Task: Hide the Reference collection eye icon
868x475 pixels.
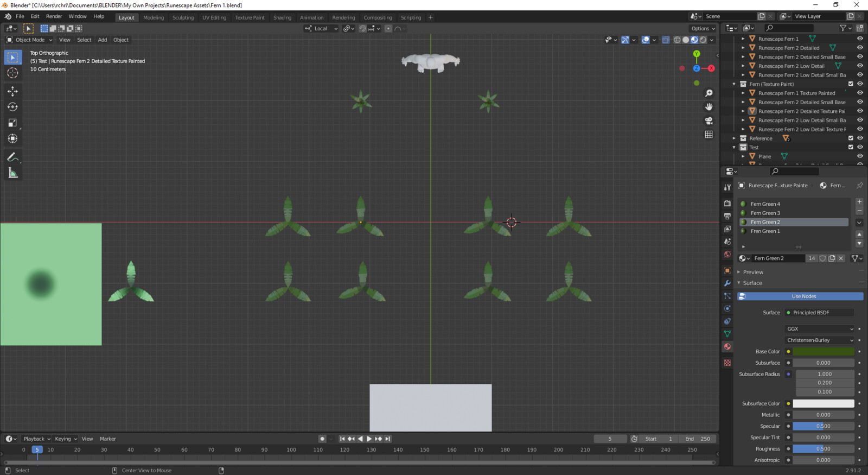Action: (x=860, y=138)
